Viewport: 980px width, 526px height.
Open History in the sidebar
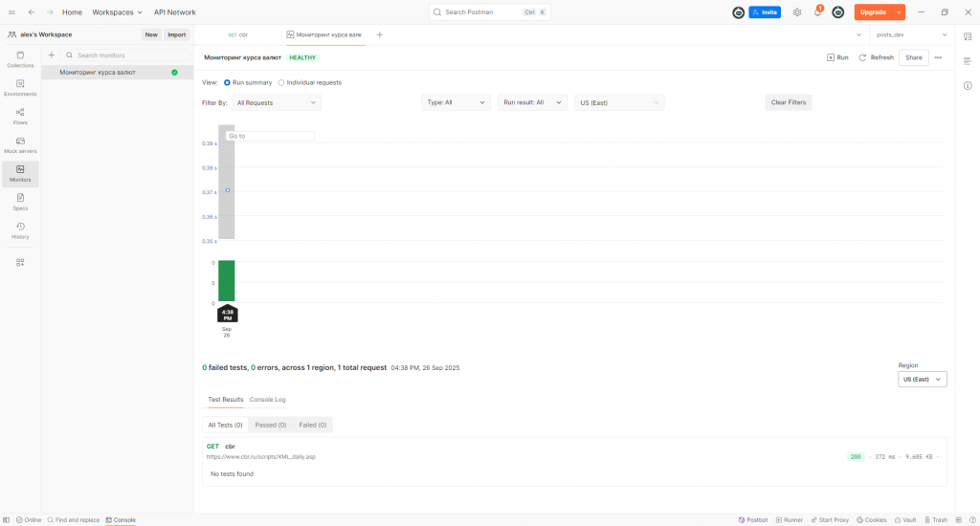pyautogui.click(x=20, y=230)
